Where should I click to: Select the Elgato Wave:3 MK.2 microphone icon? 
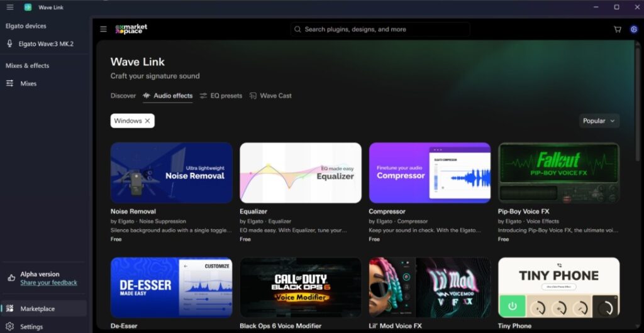pos(10,43)
